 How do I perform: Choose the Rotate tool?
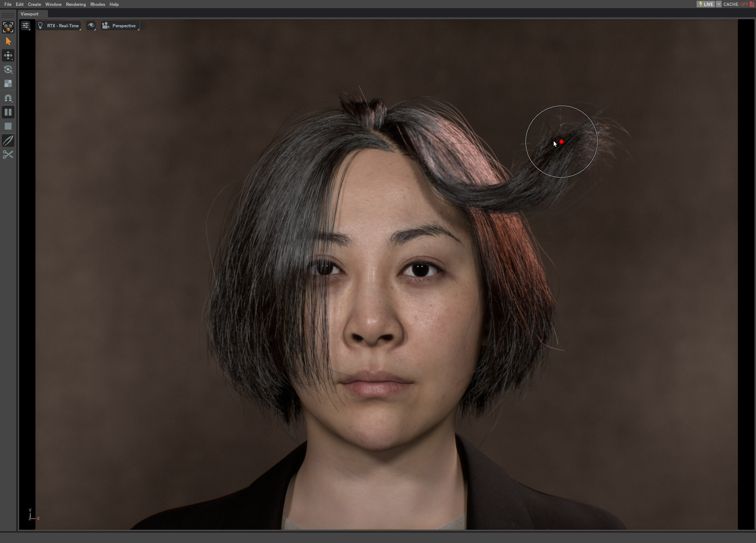(8, 69)
